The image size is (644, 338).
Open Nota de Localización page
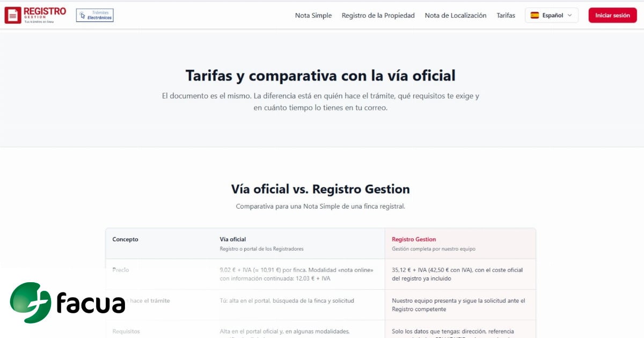(456, 16)
